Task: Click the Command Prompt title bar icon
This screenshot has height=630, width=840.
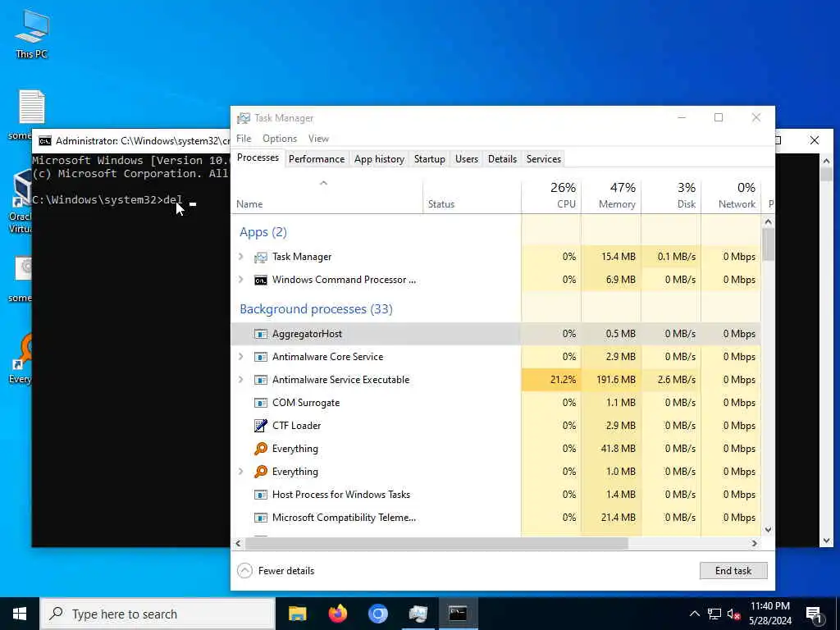Action: coord(45,141)
